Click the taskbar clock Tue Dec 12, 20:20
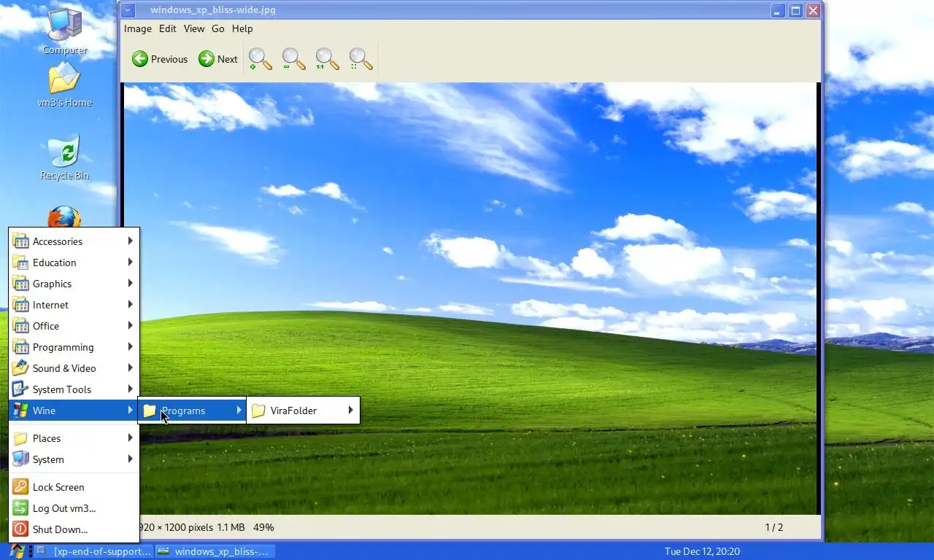This screenshot has height=560, width=934. pyautogui.click(x=702, y=551)
